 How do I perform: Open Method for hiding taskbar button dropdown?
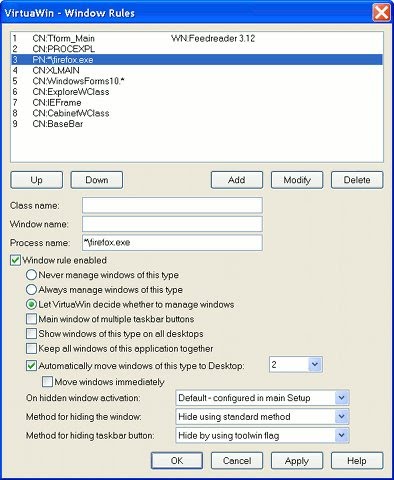coord(262,435)
